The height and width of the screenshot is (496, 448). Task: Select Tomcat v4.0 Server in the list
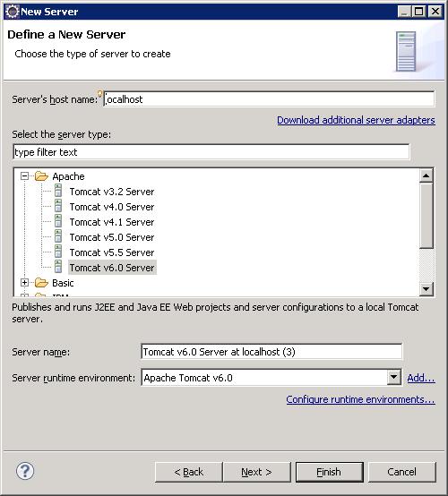pos(112,207)
